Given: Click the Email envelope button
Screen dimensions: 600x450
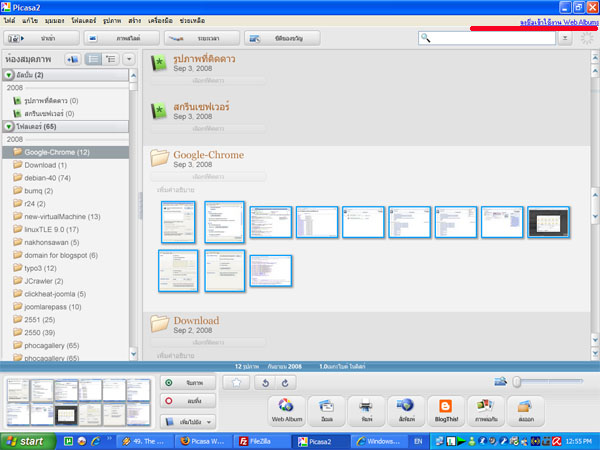Looking at the screenshot, I should 326,411.
